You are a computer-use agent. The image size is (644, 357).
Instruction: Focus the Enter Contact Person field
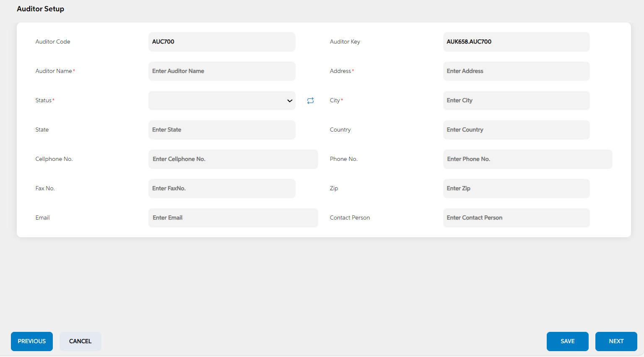click(x=516, y=218)
